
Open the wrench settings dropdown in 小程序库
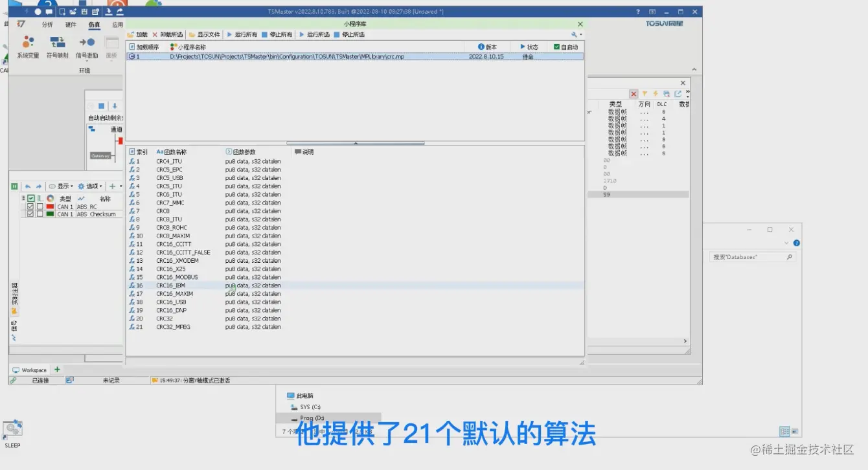click(x=576, y=34)
